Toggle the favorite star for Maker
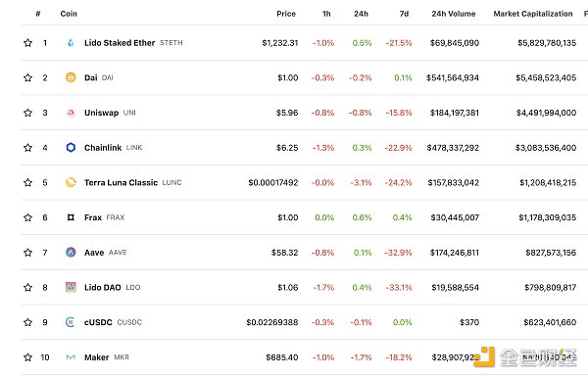Image resolution: width=588 pixels, height=378 pixels. 27,357
